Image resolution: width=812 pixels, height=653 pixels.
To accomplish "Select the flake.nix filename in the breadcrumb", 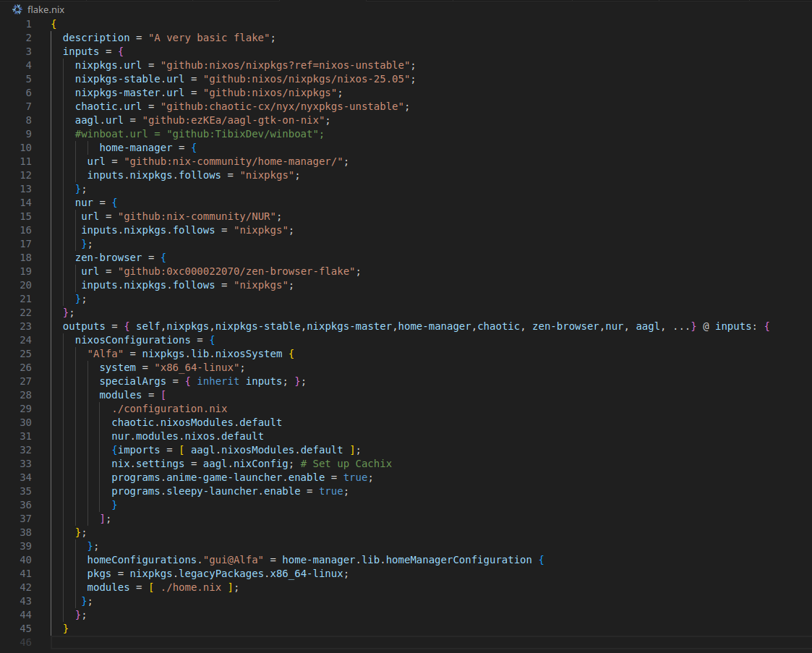I will pyautogui.click(x=46, y=10).
